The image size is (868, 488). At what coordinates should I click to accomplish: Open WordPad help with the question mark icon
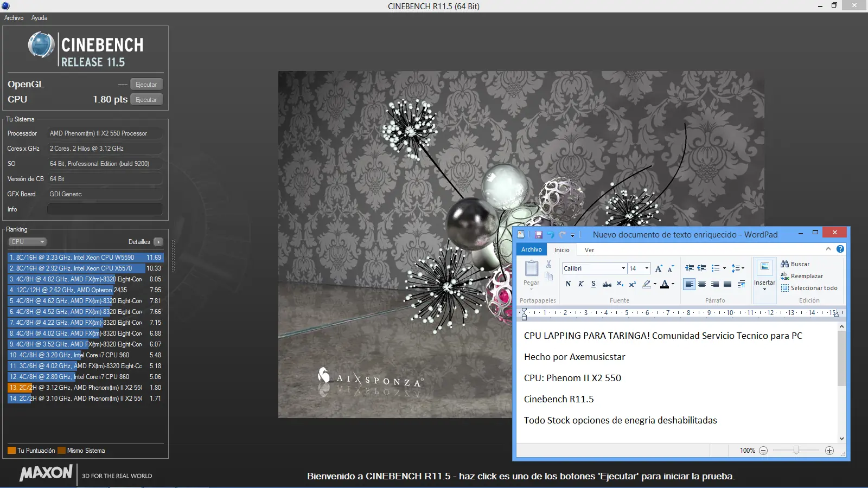coord(840,249)
